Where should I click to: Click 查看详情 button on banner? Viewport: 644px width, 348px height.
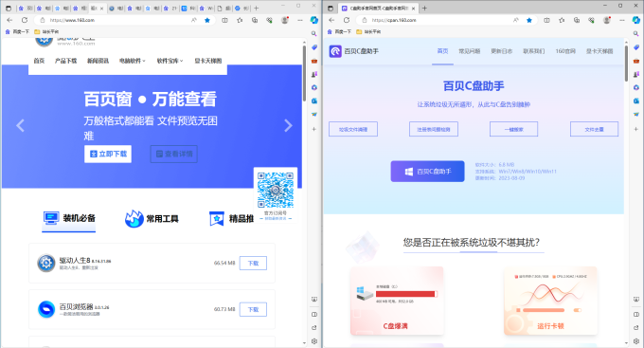[x=173, y=154]
